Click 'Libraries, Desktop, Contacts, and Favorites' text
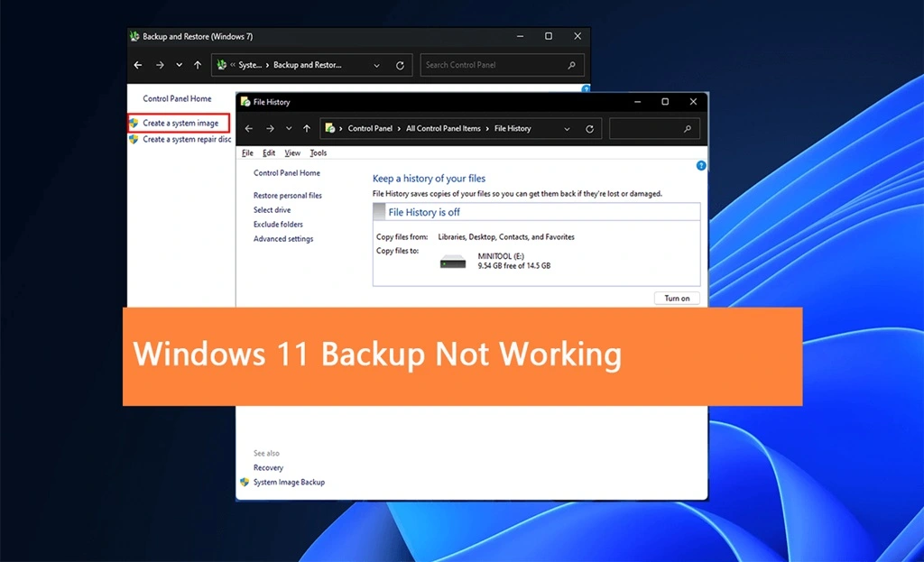 pyautogui.click(x=506, y=237)
